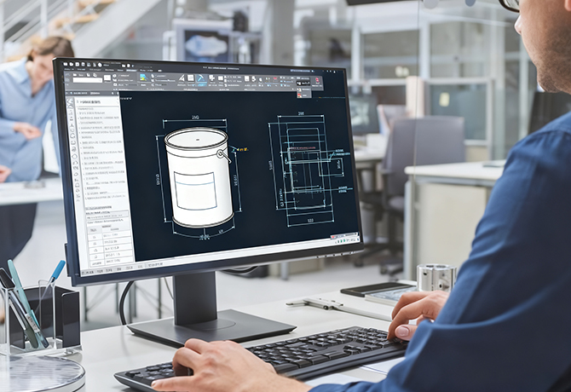Click the first row in the side panel table
The image size is (571, 392).
pos(112,234)
